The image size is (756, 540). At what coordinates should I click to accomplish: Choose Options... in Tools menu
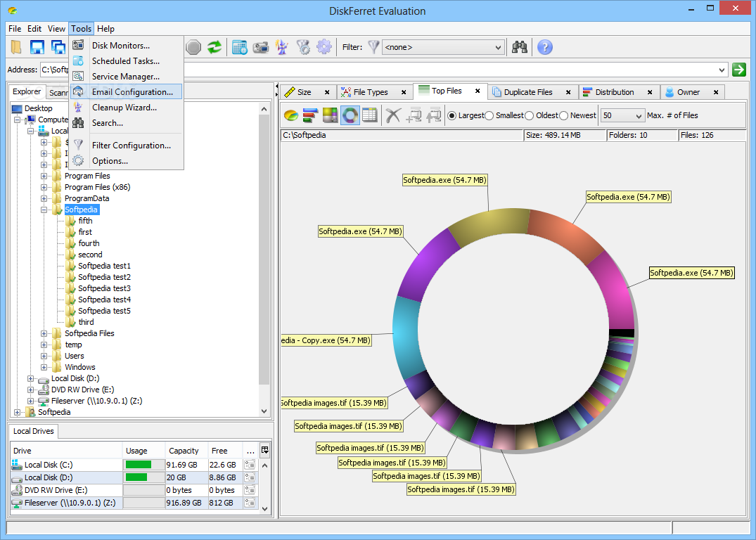tap(127, 161)
